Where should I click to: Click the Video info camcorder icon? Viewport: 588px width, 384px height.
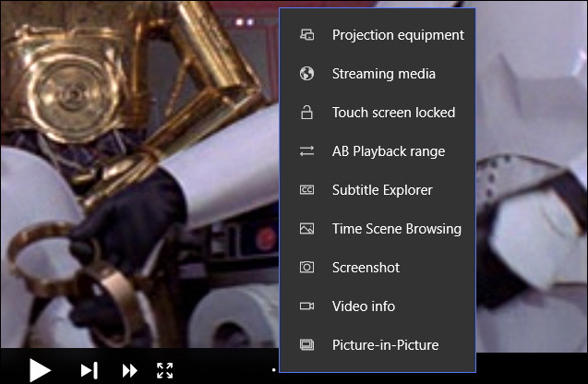click(307, 306)
